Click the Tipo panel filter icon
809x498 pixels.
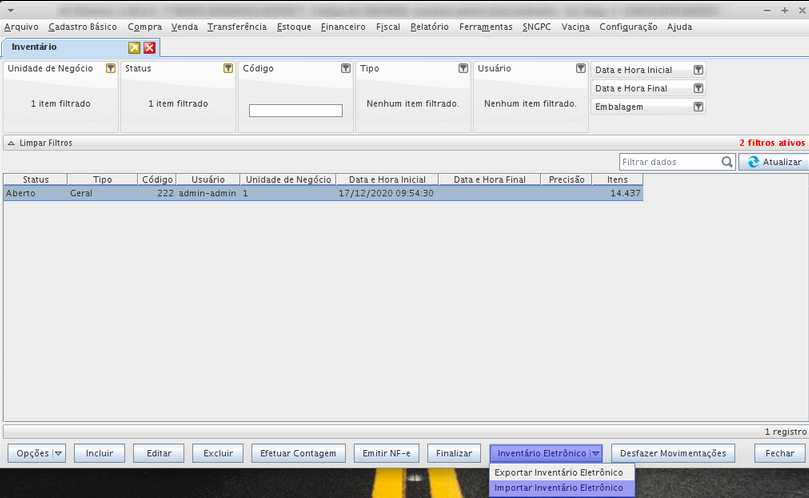(x=463, y=69)
